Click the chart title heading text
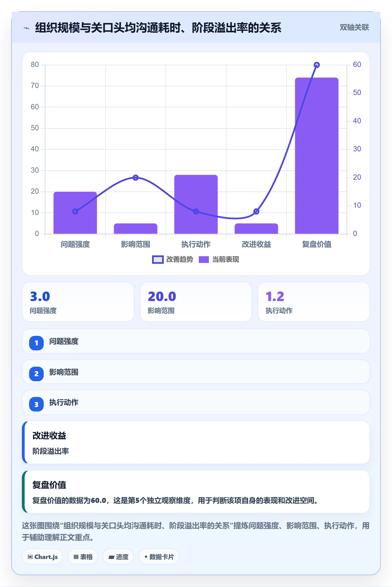The width and height of the screenshot is (392, 587). pos(158,28)
